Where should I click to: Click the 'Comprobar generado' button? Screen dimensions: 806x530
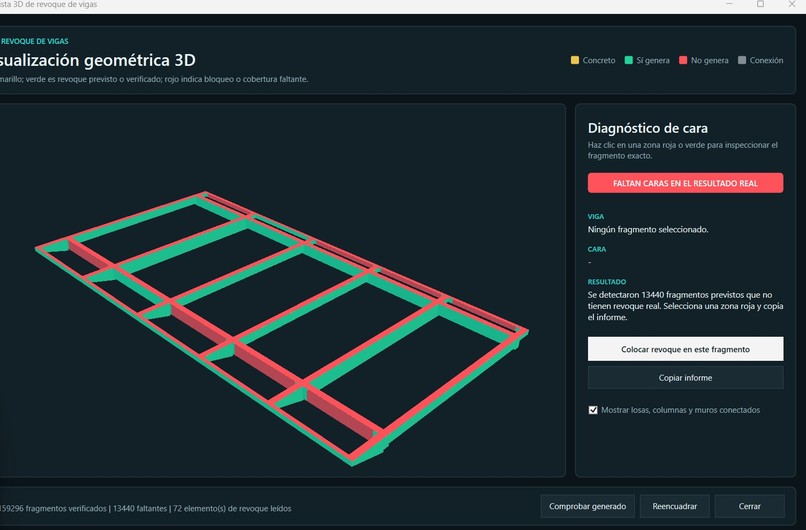pos(588,506)
